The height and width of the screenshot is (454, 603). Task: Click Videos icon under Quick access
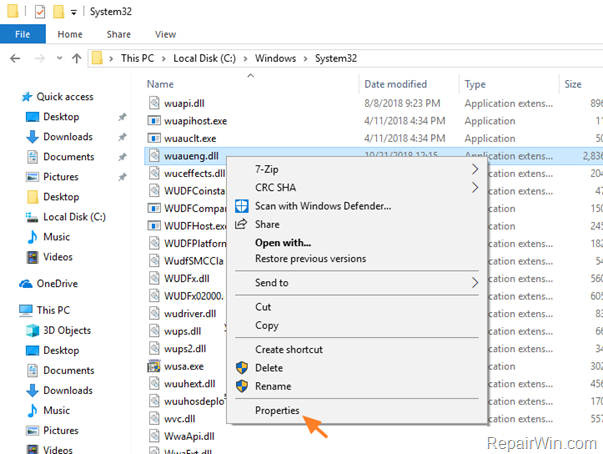pyautogui.click(x=32, y=257)
